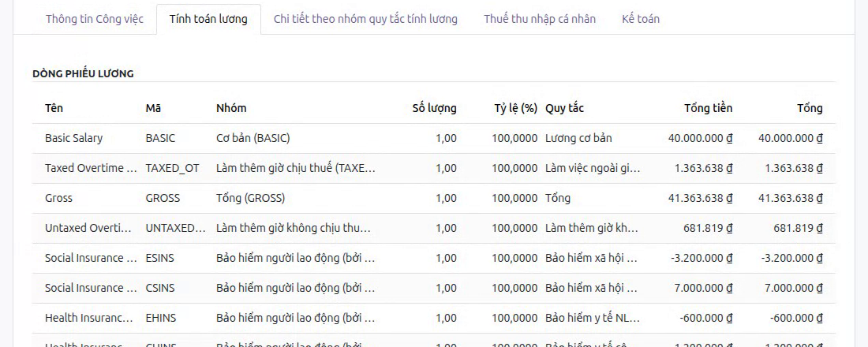This screenshot has height=347, width=868.
Task: Click the 1,00 quantity in Basic Salary row
Action: pos(446,138)
